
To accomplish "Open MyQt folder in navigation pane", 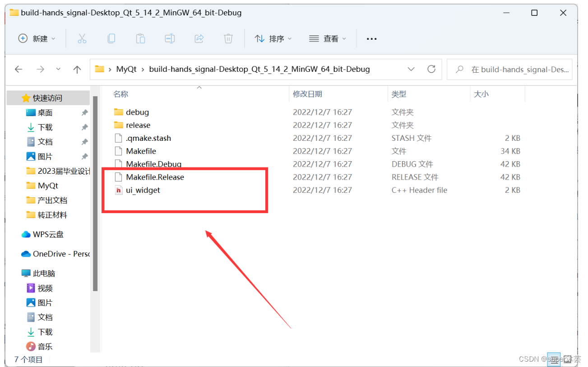I will (48, 186).
